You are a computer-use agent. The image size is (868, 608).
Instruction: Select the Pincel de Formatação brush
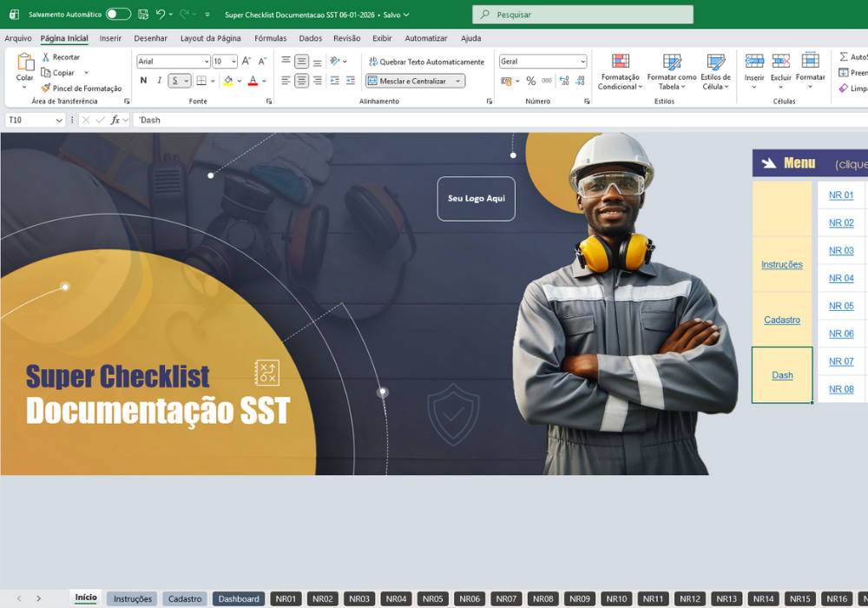[x=46, y=88]
